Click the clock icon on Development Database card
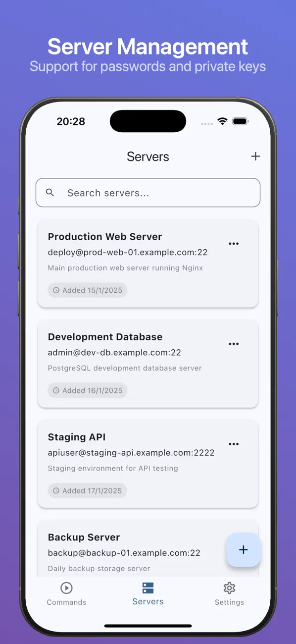 [56, 390]
